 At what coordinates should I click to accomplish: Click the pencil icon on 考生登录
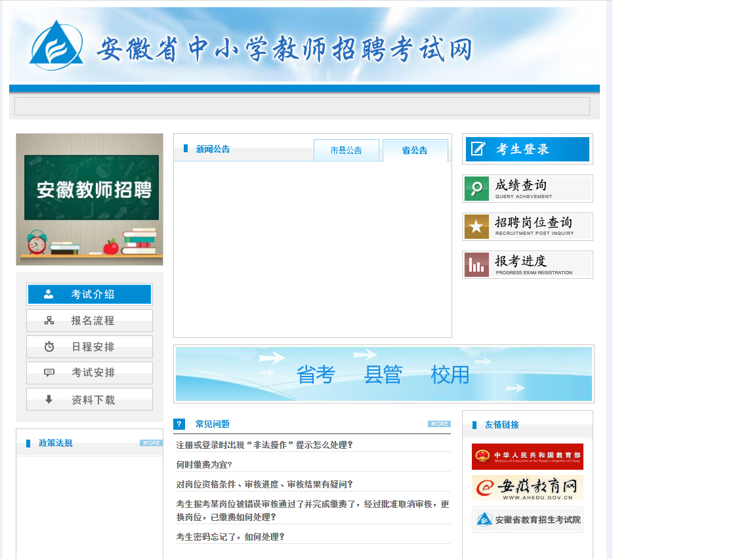pyautogui.click(x=478, y=149)
